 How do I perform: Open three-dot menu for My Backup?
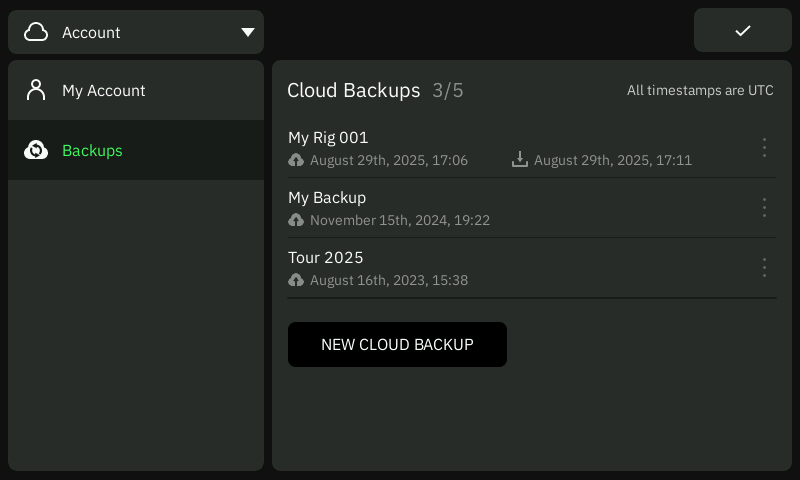pos(764,208)
